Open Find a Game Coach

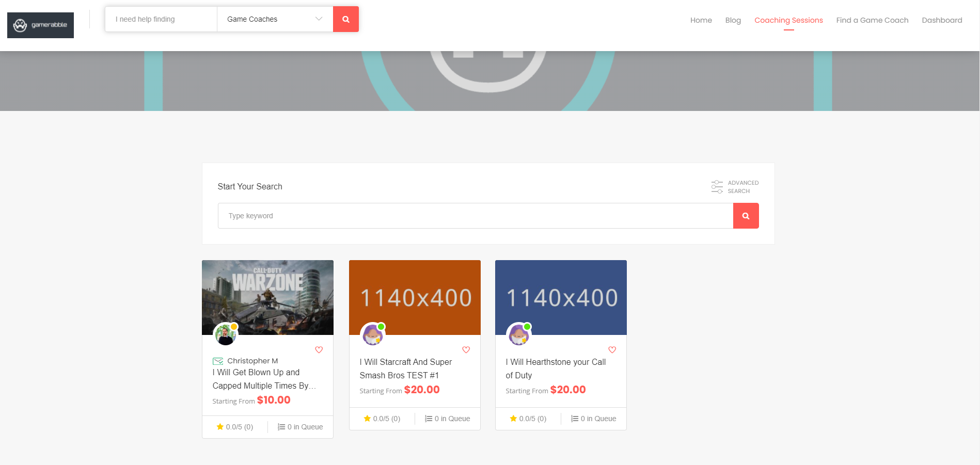point(872,20)
